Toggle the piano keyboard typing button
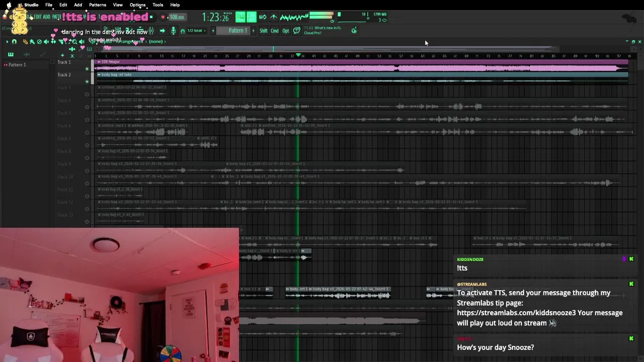This screenshot has height=362, width=644. click(240, 17)
